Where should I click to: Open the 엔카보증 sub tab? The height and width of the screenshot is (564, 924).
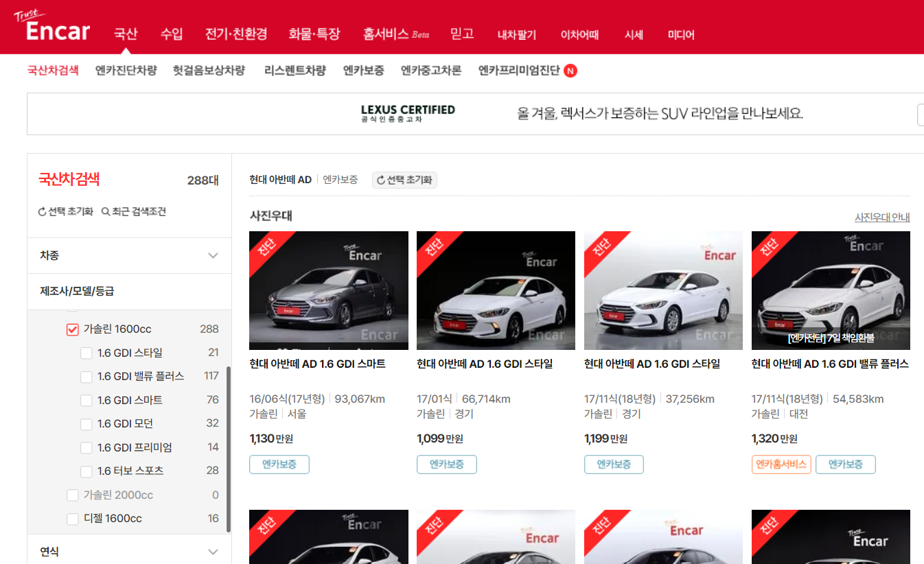coord(363,70)
